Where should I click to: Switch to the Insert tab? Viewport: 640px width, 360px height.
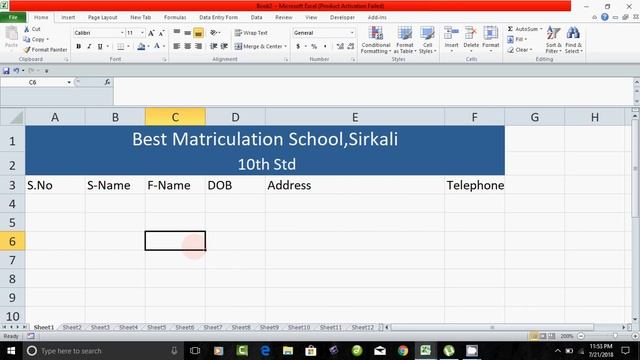click(68, 17)
